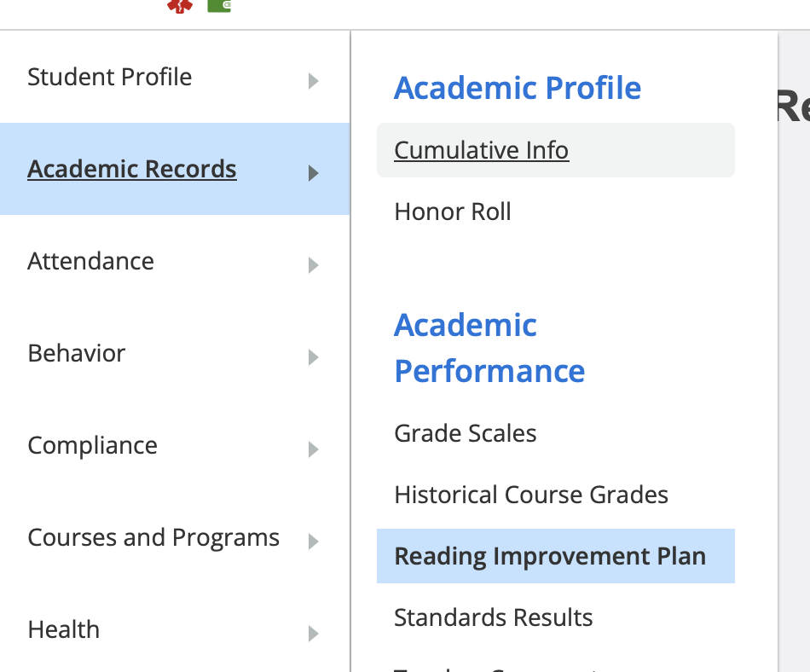
Task: Open the Cumulative Info page
Action: 481,150
